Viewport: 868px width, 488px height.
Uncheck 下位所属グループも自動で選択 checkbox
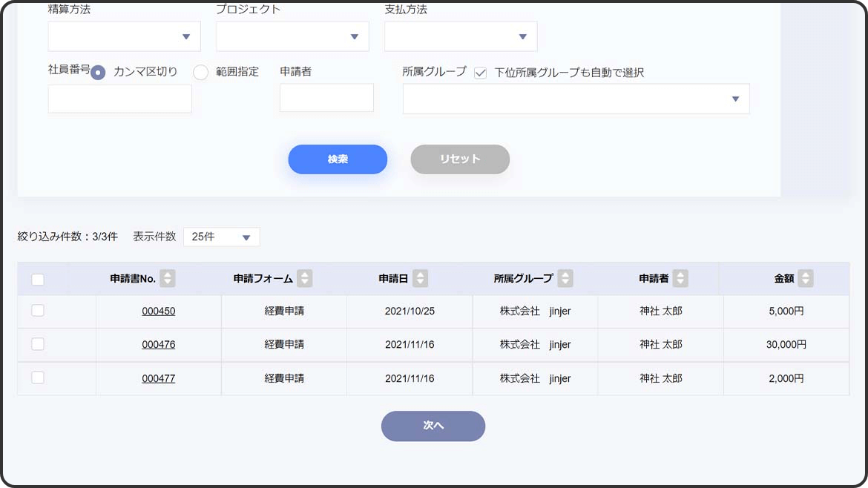[x=481, y=73]
